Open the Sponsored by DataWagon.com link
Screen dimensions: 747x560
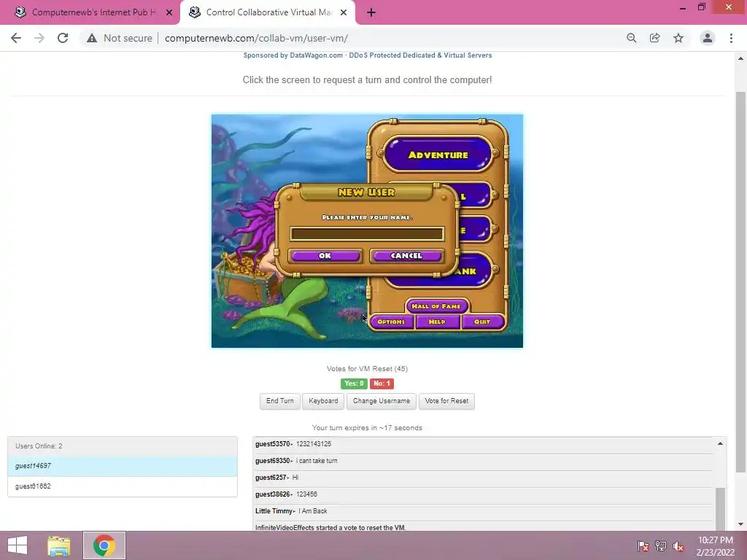coord(368,55)
